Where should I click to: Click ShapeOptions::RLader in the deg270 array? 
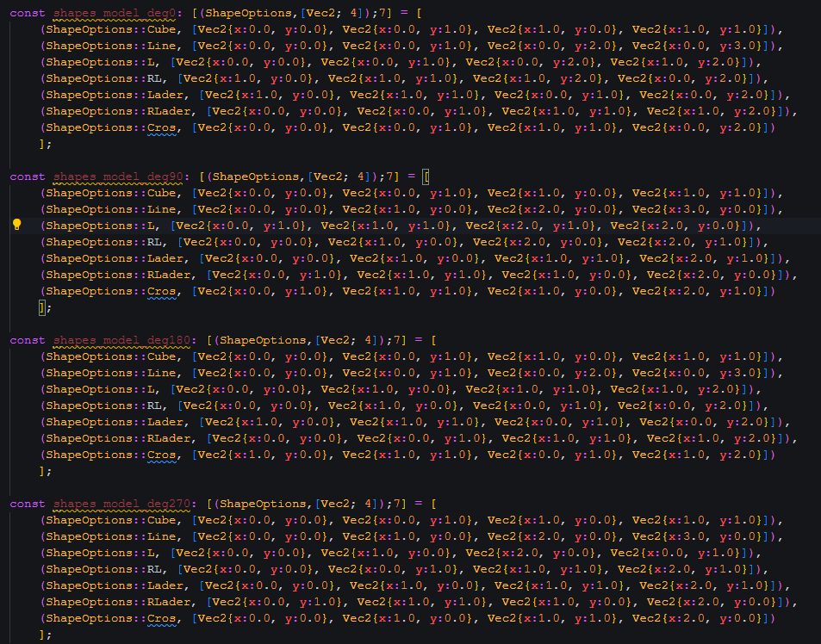tap(118, 602)
